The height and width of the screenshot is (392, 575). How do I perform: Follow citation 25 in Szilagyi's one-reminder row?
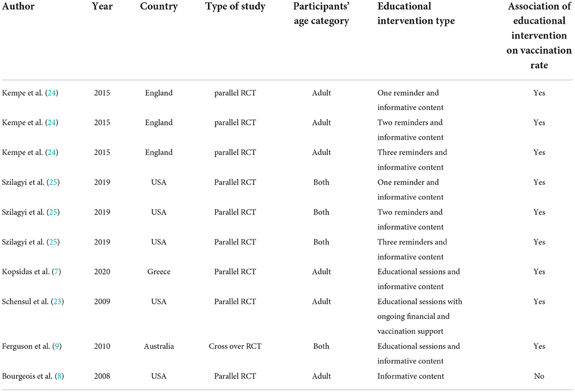tap(54, 182)
